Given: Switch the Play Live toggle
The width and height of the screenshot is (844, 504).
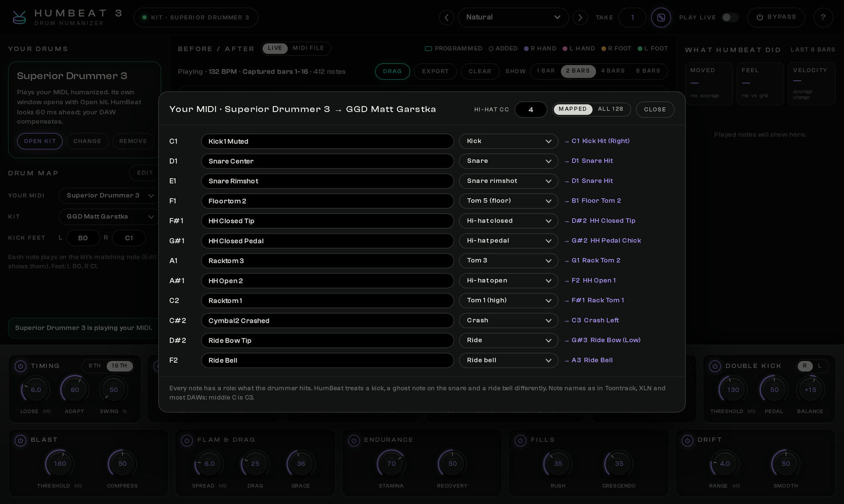Looking at the screenshot, I should [730, 17].
